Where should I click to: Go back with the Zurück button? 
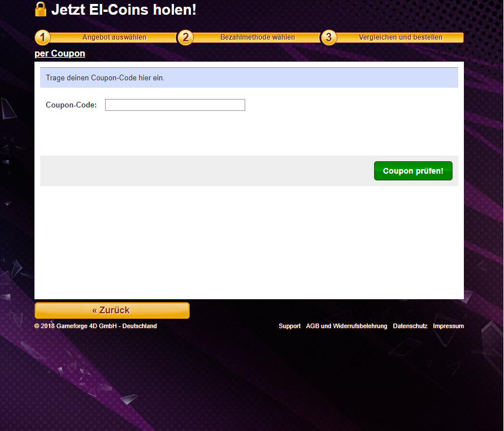click(112, 311)
